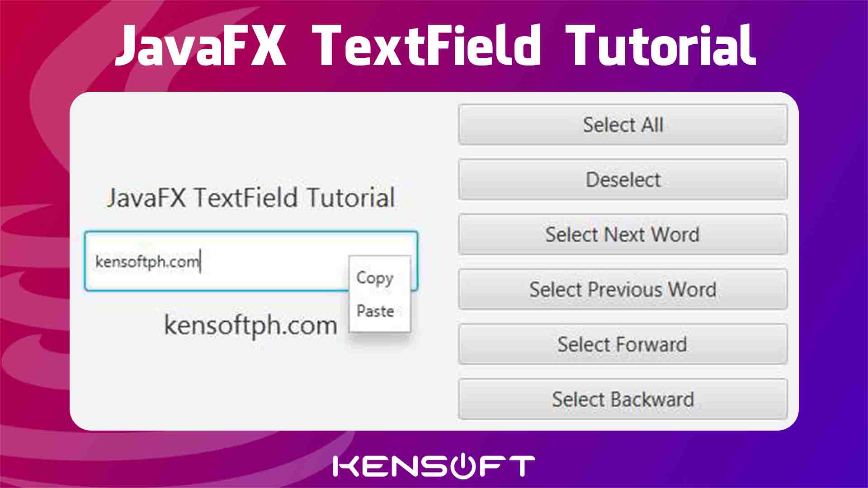Select the kensoftph.com label text

[250, 325]
